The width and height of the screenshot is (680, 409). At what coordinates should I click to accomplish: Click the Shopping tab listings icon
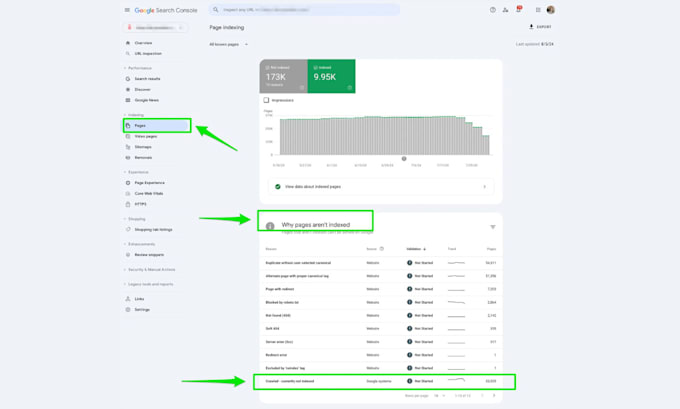point(128,229)
